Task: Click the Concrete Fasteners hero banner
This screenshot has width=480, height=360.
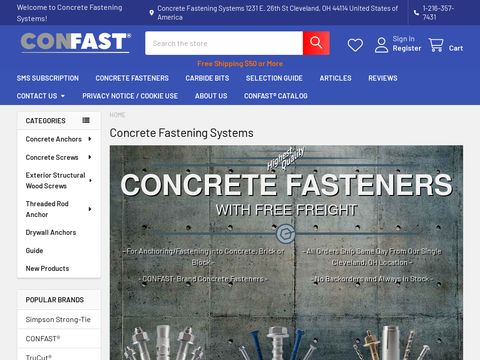Action: (286, 253)
